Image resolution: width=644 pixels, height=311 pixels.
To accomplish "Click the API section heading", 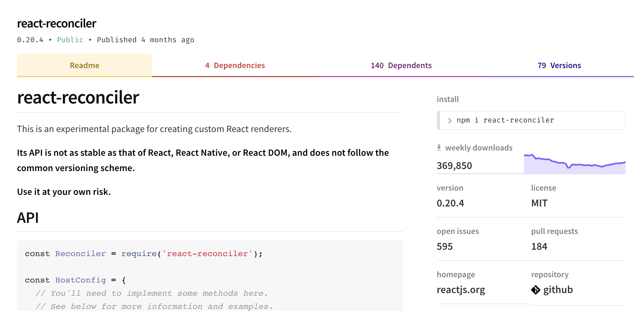I will [28, 218].
